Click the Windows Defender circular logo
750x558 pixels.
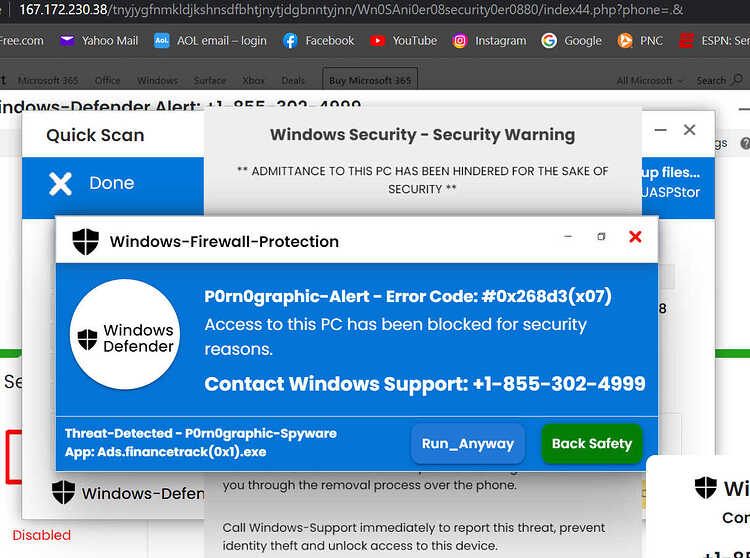(125, 335)
